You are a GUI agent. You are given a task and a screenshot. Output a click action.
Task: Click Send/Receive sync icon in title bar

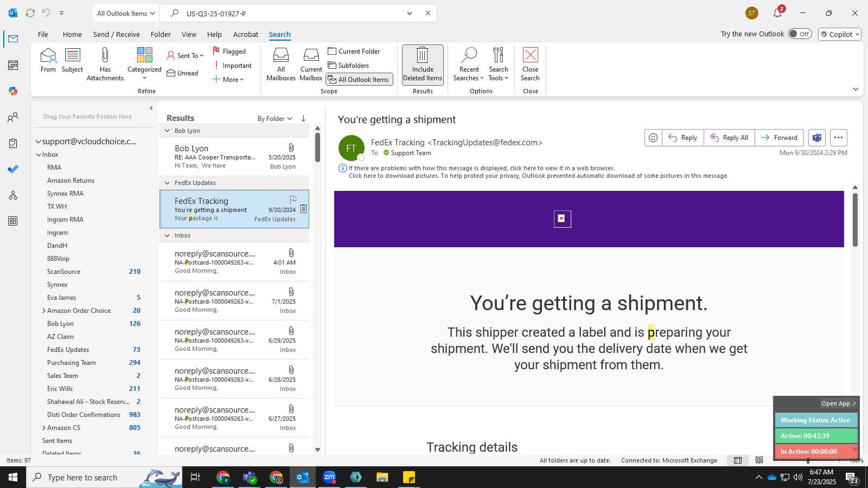pyautogui.click(x=30, y=13)
